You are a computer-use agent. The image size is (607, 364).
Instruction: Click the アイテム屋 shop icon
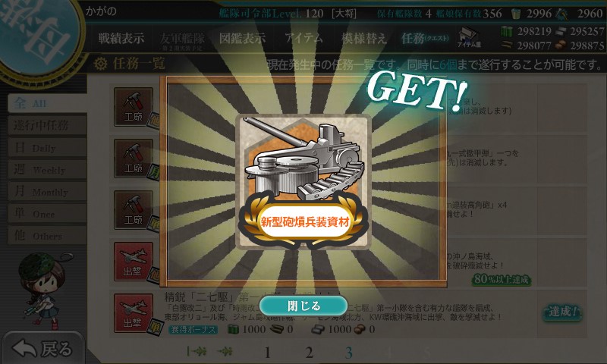click(x=468, y=37)
